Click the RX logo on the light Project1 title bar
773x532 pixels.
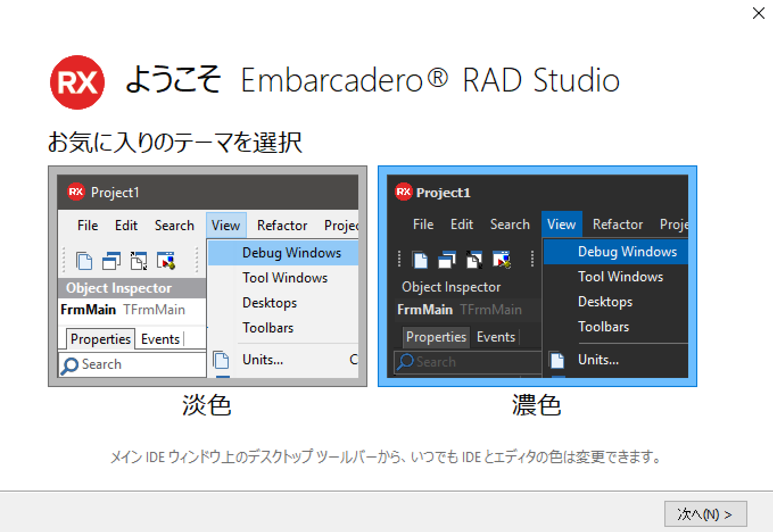click(x=76, y=193)
